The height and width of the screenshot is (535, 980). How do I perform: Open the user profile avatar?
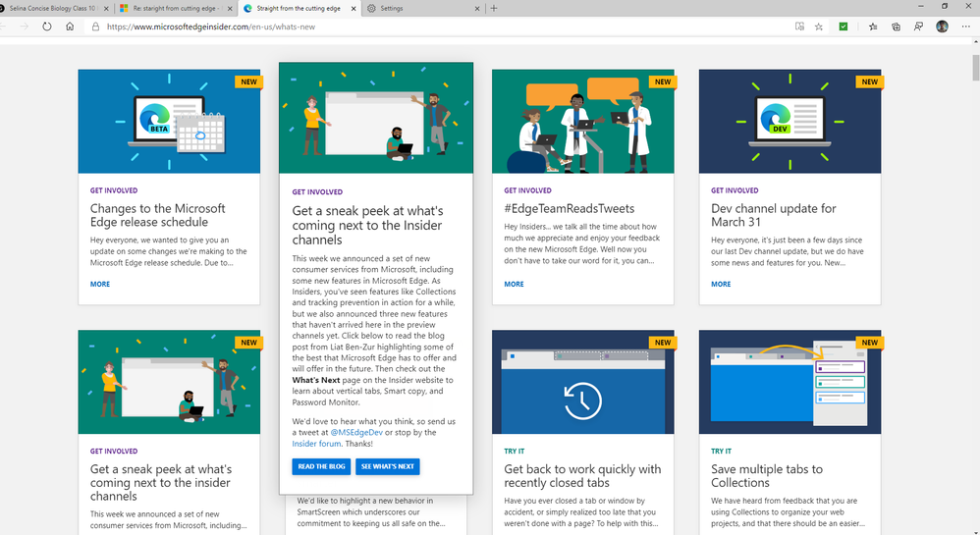click(942, 27)
